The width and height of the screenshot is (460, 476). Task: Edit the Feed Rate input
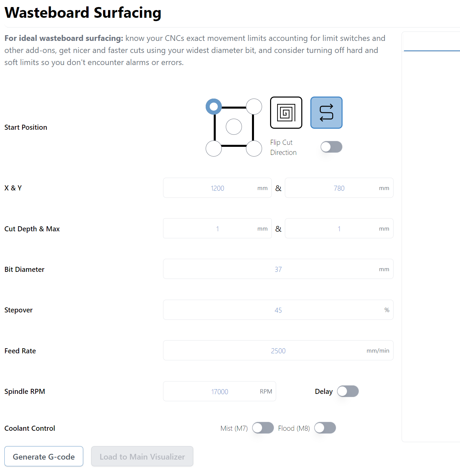tap(278, 351)
